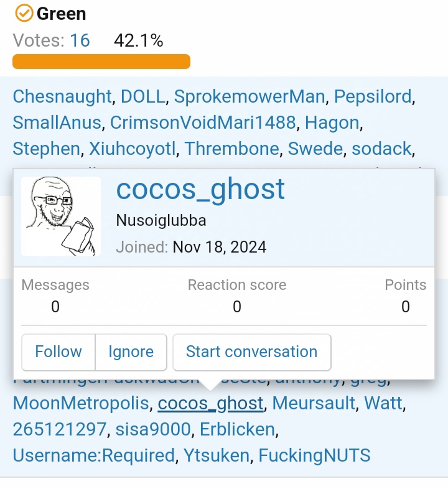Click the Username:Required voter link
This screenshot has height=489, width=448.
click(x=93, y=455)
